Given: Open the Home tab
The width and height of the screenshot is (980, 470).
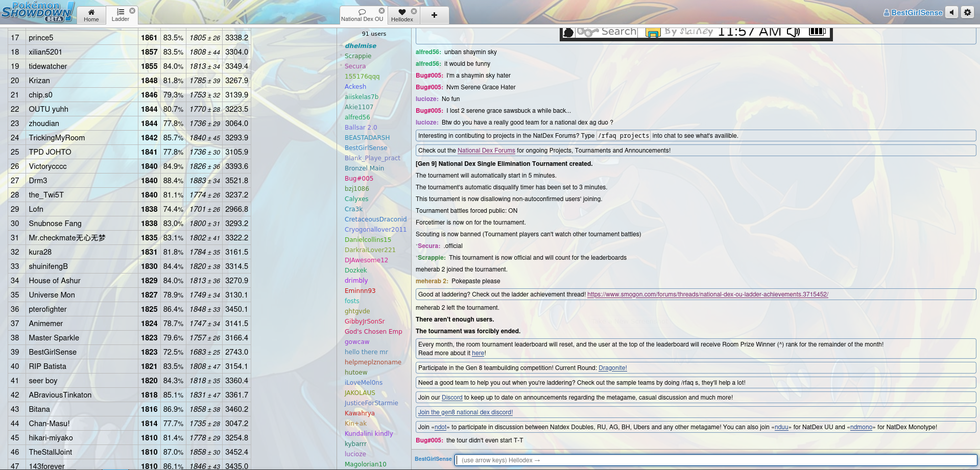Looking at the screenshot, I should 91,15.
